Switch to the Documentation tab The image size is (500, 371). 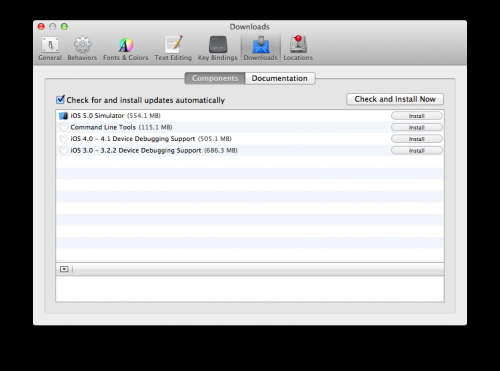(280, 78)
